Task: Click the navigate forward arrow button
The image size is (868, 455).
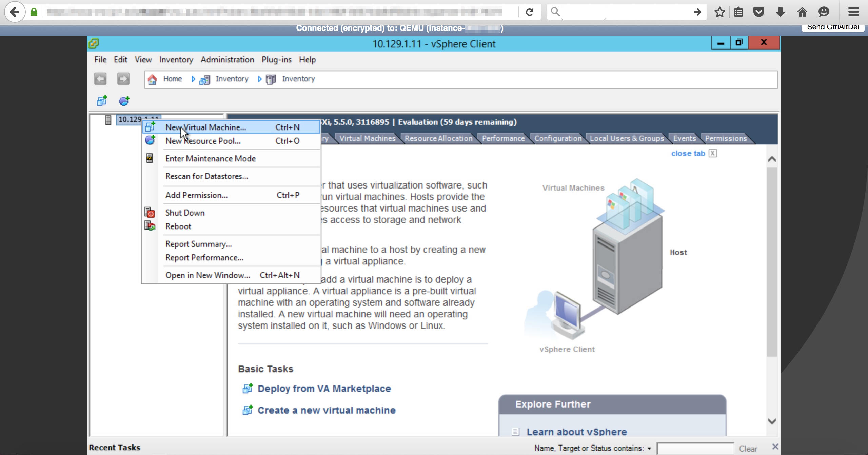Action: pyautogui.click(x=123, y=79)
